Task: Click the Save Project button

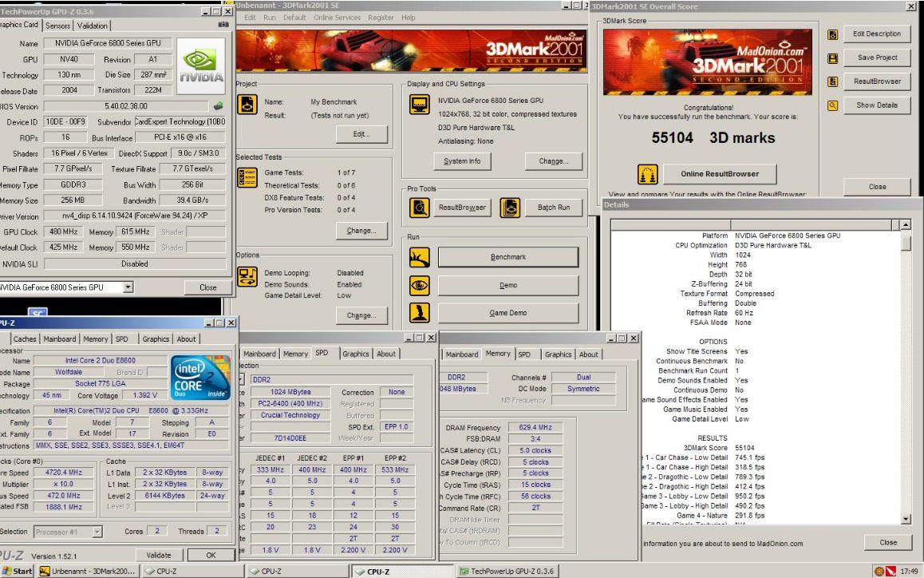Action: pos(877,57)
